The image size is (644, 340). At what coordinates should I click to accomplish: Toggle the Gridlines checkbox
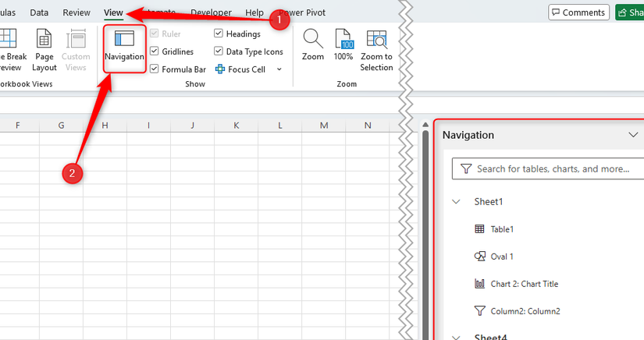[x=155, y=51]
